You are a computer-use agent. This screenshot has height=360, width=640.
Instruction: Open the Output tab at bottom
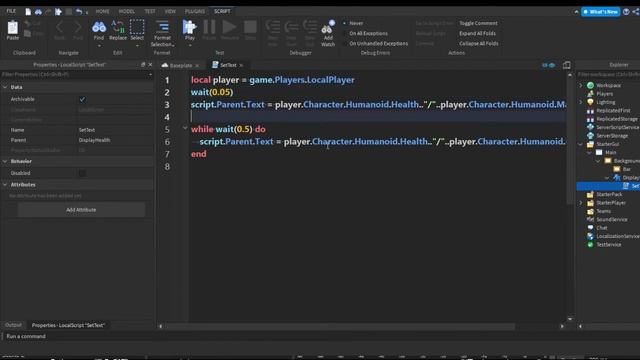click(13, 325)
